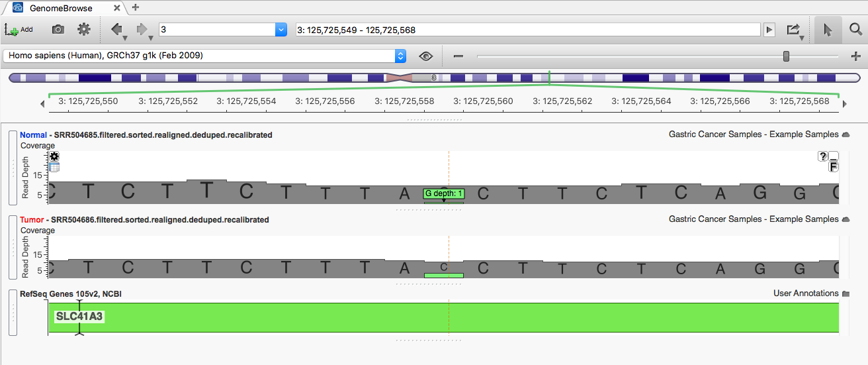Click the SLC41A3 exon marker glyph
This screenshot has height=365, width=868.
coord(79,318)
